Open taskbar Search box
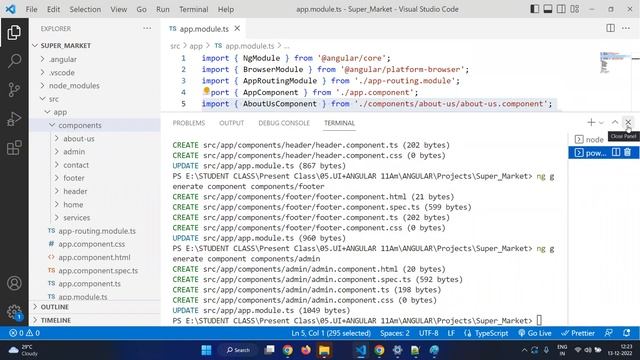The width and height of the screenshot is (640, 360). (238, 350)
